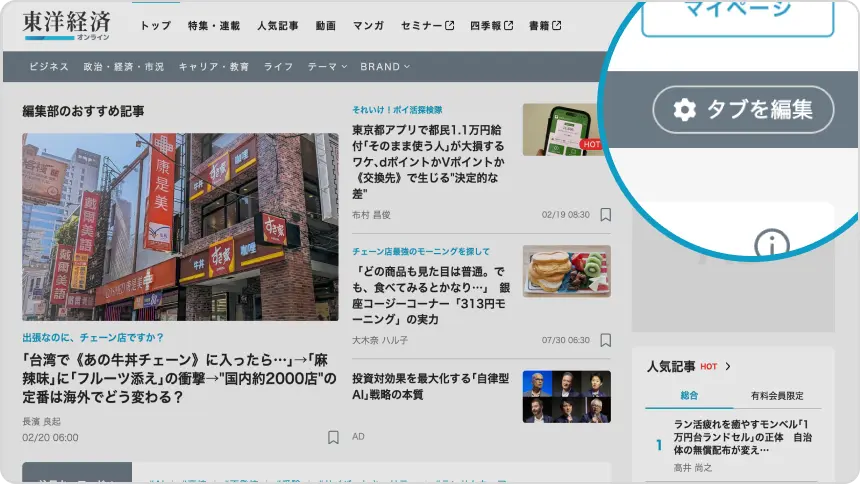This screenshot has height=484, width=860.
Task: Open the 投資対効果 自律型AI ad thumbnail
Action: coord(566,397)
